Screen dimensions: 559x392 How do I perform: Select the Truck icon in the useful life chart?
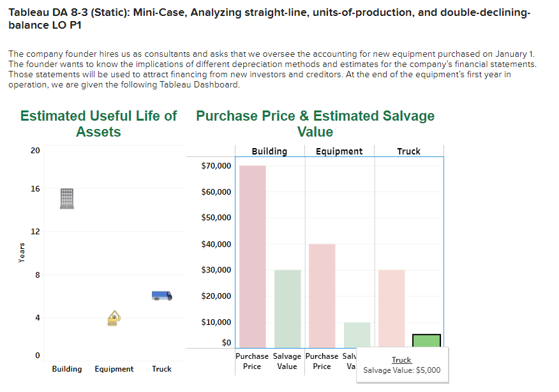coord(161,295)
